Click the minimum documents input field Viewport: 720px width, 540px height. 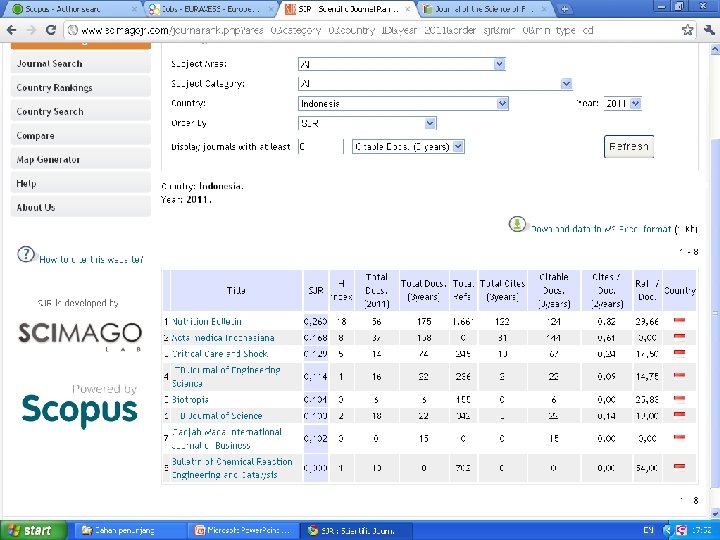tap(320, 146)
